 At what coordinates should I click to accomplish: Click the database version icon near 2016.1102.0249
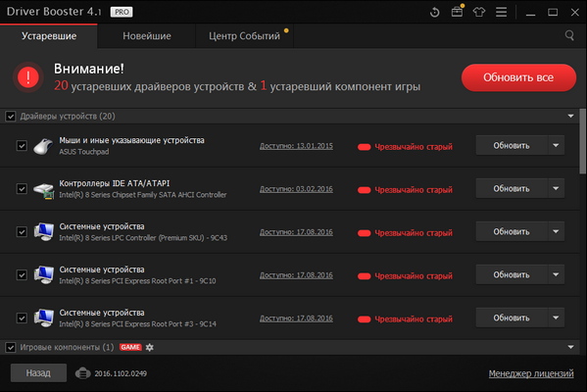click(82, 373)
